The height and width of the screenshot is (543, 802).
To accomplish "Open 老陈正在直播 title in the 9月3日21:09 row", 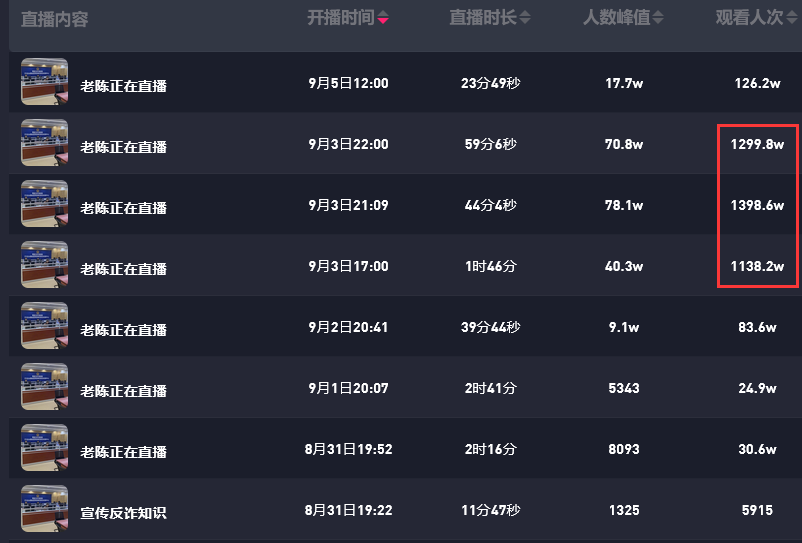I will click(124, 208).
